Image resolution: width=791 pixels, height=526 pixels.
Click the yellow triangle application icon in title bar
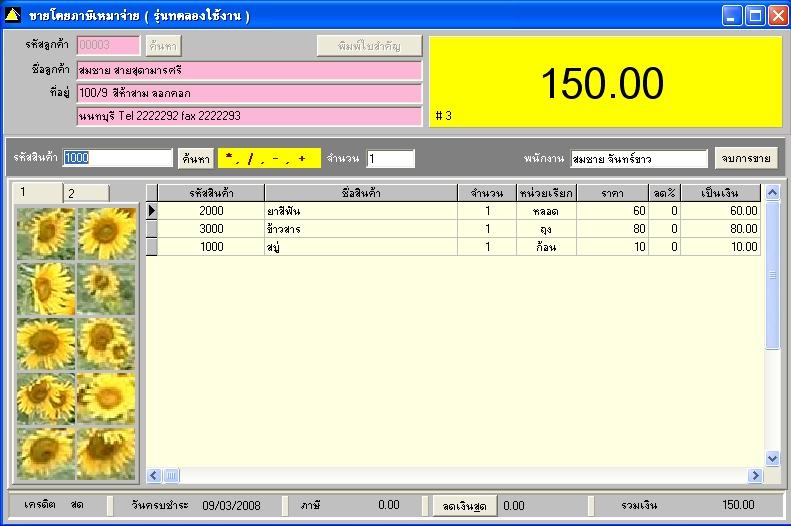coord(13,16)
